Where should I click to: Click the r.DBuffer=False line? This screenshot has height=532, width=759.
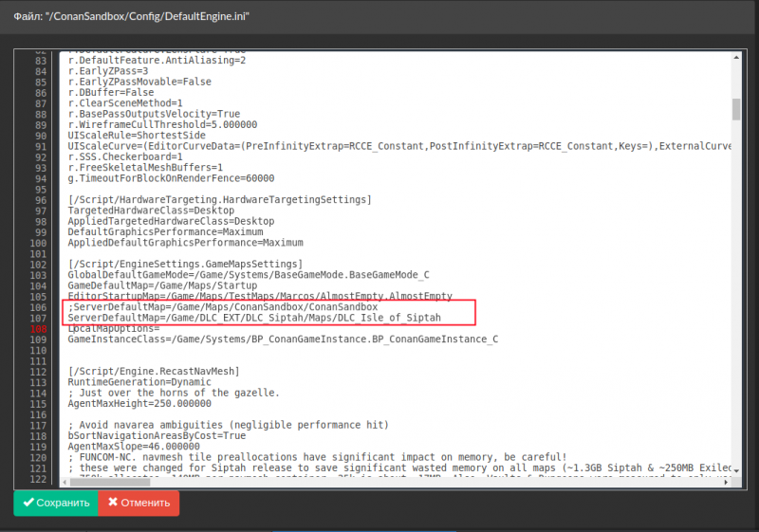pos(111,92)
